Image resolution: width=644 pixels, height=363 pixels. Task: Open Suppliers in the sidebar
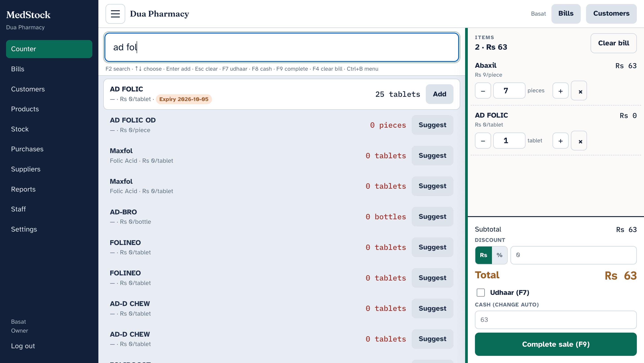click(49, 169)
